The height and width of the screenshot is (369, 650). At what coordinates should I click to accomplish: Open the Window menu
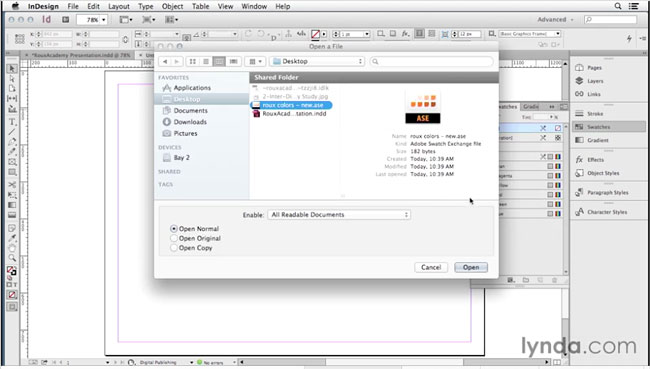254,6
